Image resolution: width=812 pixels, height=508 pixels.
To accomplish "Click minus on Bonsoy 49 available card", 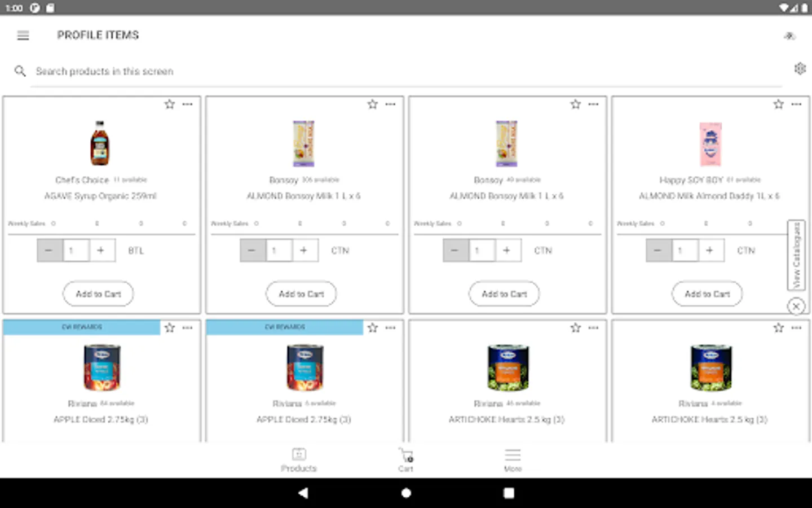I will pyautogui.click(x=456, y=250).
